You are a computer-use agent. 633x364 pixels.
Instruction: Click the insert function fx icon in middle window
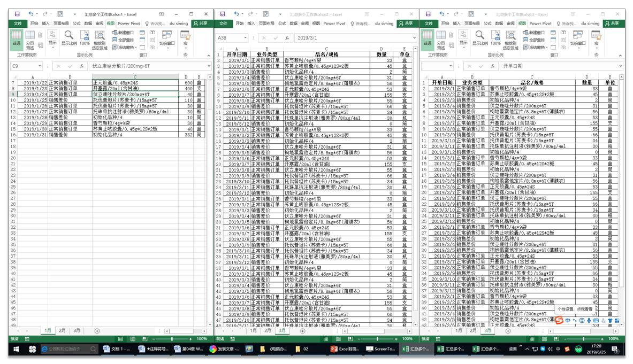click(x=287, y=38)
